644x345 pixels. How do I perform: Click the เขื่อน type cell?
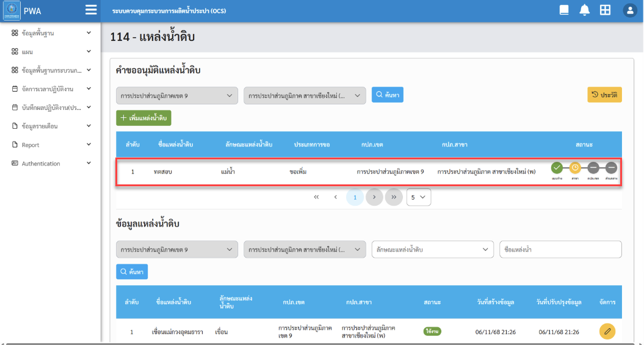pos(222,332)
